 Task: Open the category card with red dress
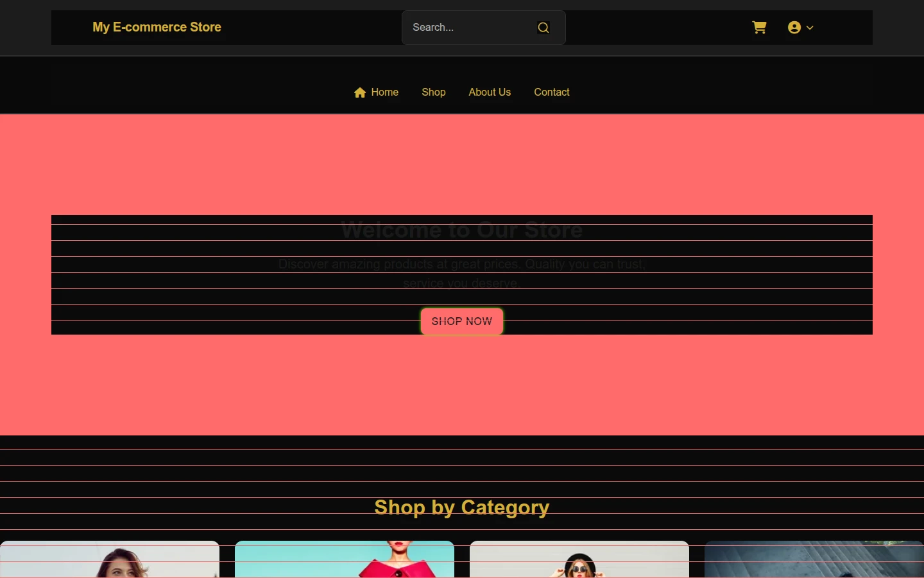tap(345, 559)
